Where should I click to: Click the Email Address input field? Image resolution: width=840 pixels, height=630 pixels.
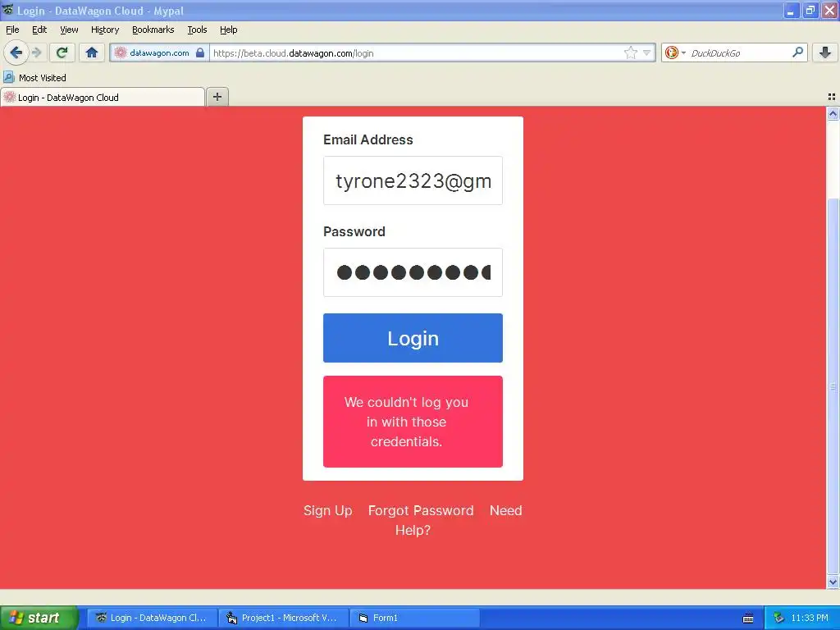click(x=413, y=180)
